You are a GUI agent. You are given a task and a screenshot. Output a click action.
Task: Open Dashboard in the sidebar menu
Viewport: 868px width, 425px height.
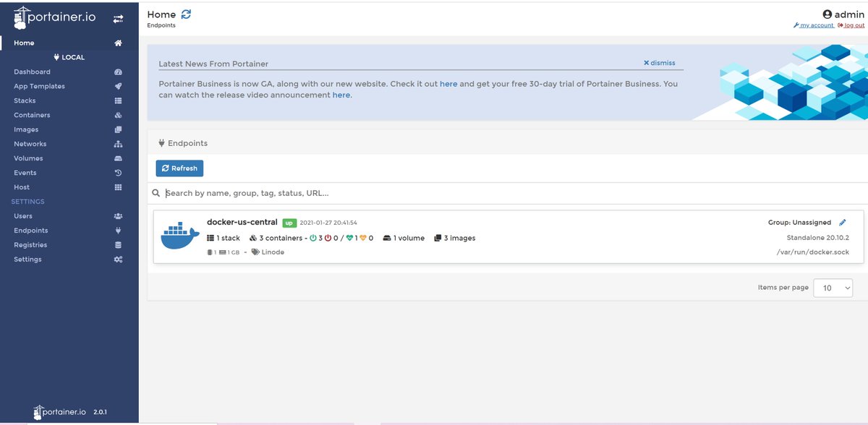coord(32,72)
